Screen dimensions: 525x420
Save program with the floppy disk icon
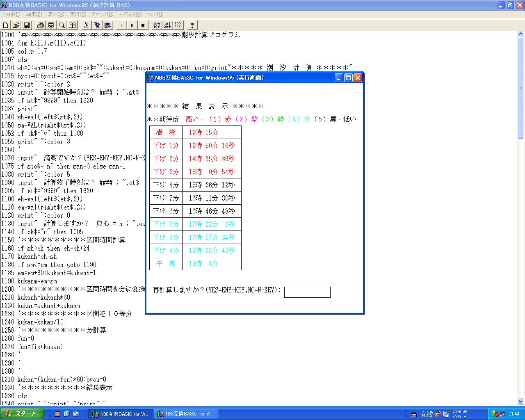coord(26,25)
